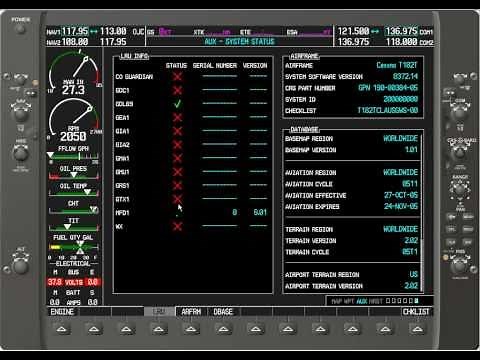Screen dimensions: 480x360
Task: Click the arrow key below CHKLIST
Action: 417,330
